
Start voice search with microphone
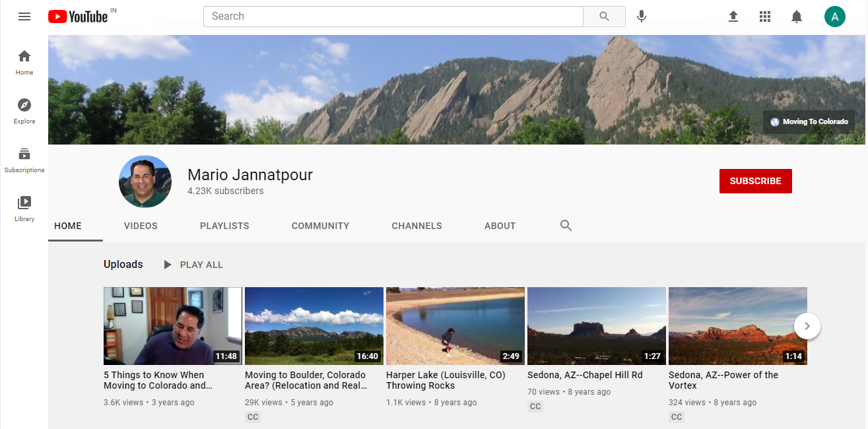642,16
